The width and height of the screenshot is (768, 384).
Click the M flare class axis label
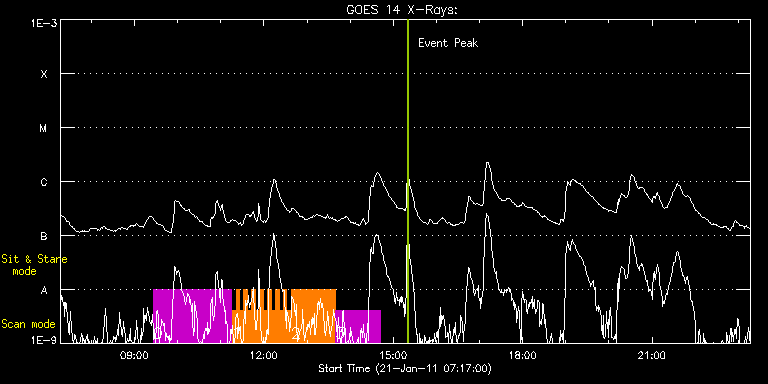coord(44,128)
